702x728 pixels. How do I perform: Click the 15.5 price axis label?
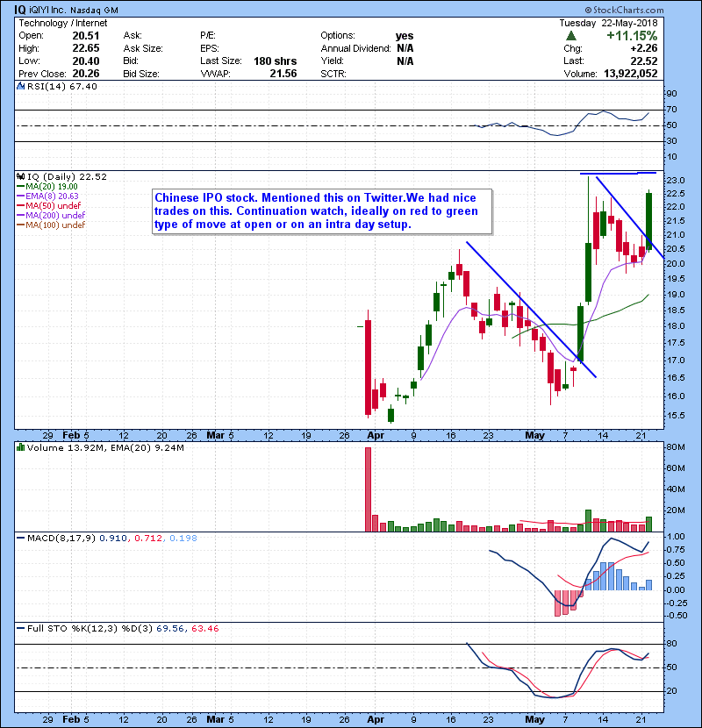(x=676, y=416)
